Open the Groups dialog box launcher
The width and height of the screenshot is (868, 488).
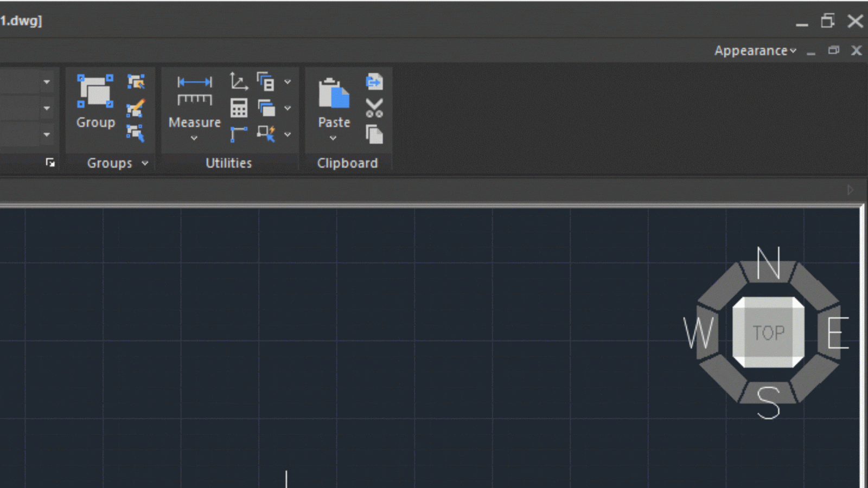[x=50, y=162]
